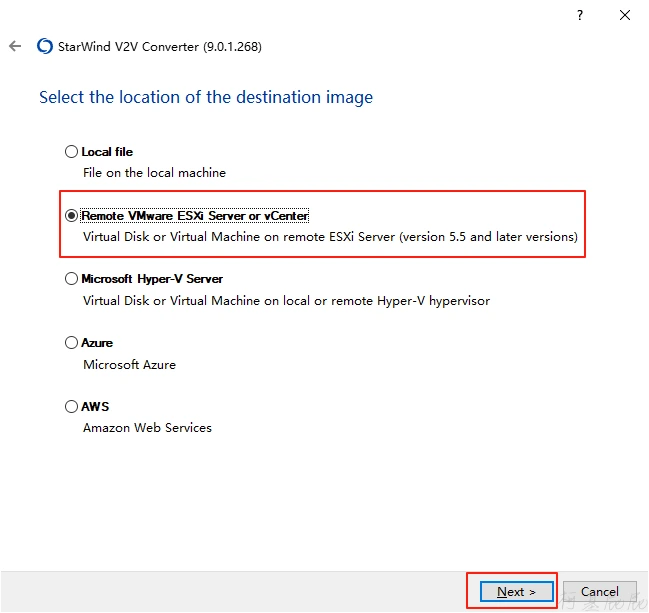The image size is (649, 613).
Task: Click the StarWind V2V Converter logo
Action: coord(44,46)
